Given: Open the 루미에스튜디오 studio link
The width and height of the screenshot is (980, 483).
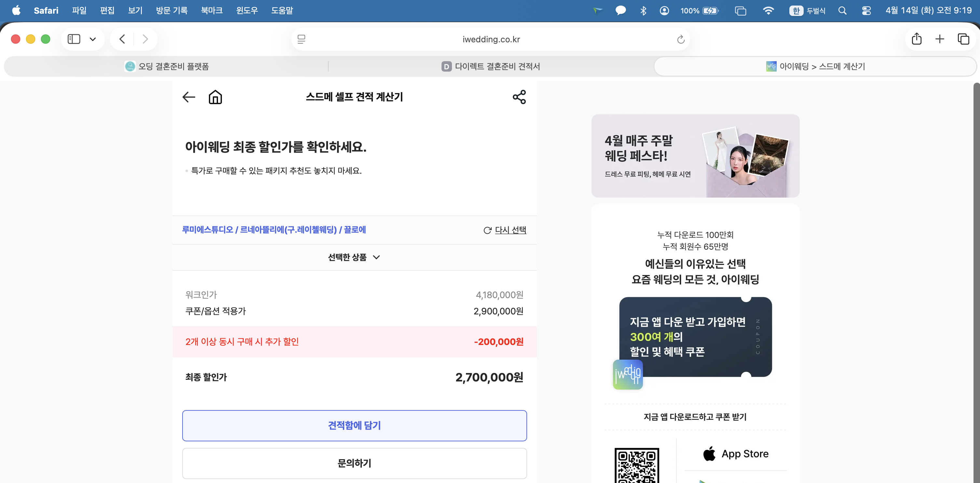Looking at the screenshot, I should click(208, 229).
